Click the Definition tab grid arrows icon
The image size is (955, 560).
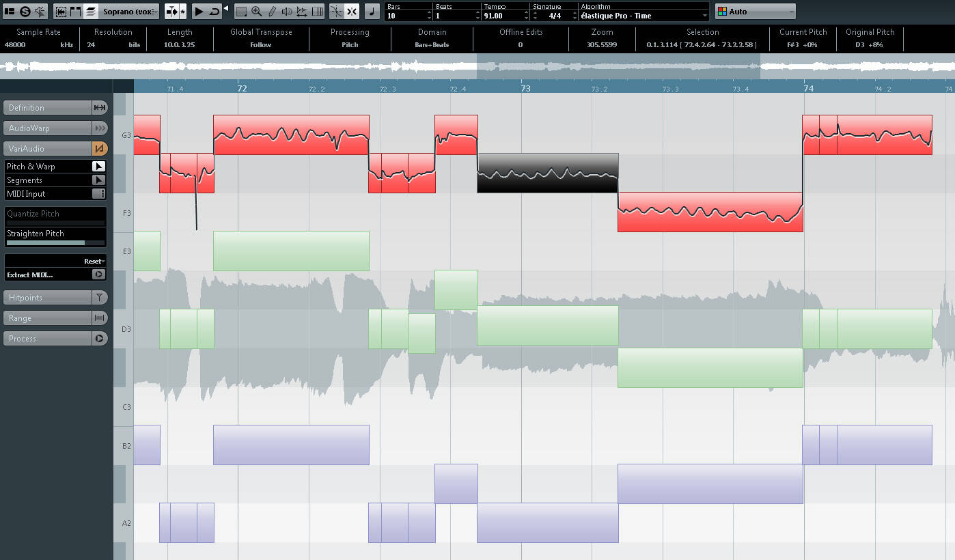(x=100, y=107)
